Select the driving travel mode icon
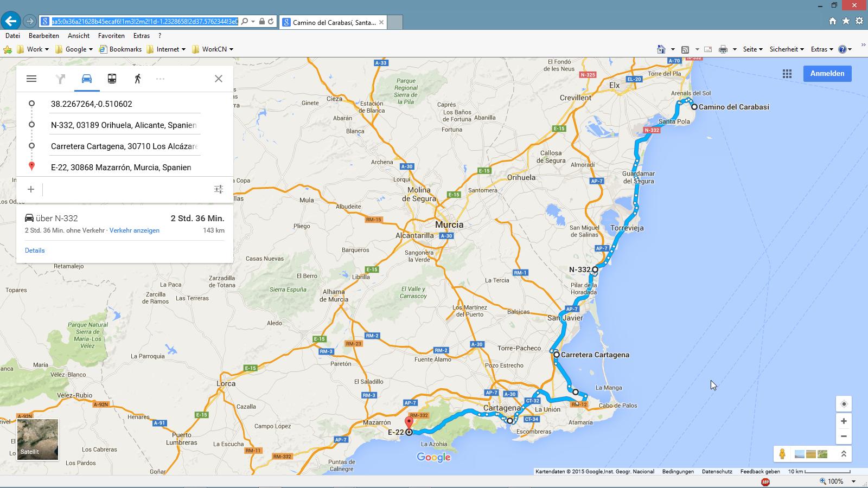The image size is (868, 488). pos(87,79)
